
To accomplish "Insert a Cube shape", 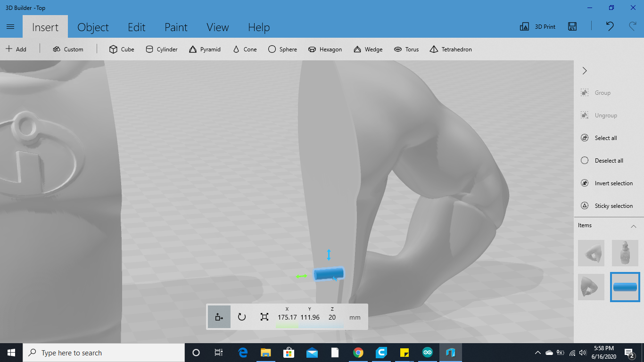I will pos(121,49).
